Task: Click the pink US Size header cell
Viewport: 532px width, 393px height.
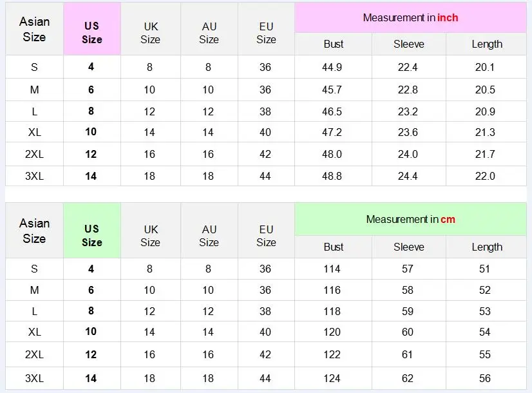Action: (91, 30)
